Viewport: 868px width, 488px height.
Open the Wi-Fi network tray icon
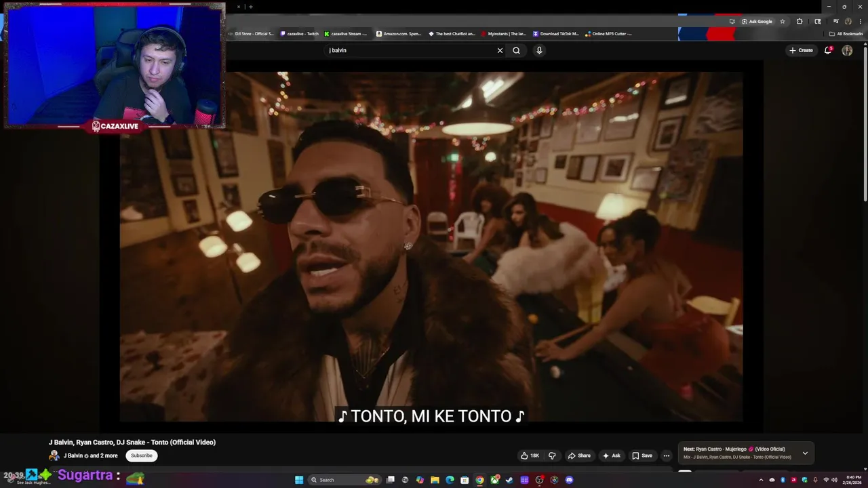[x=826, y=480]
